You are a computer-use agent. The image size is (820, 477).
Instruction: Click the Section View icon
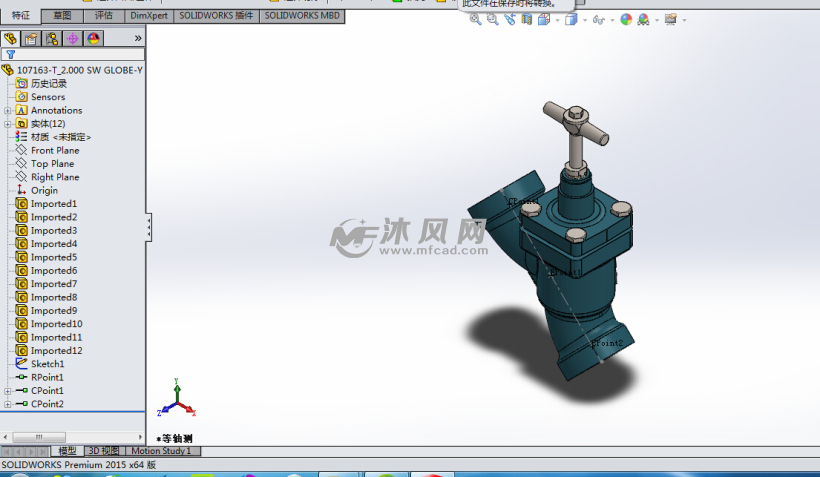pos(526,19)
